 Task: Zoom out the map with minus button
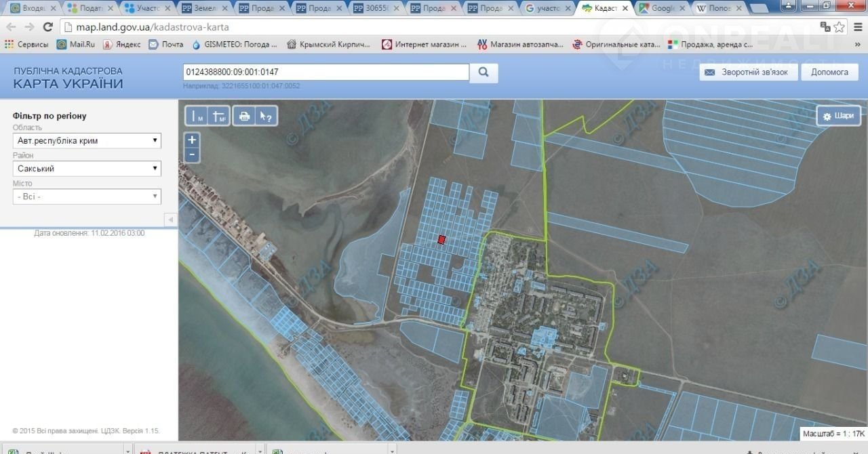(x=193, y=155)
